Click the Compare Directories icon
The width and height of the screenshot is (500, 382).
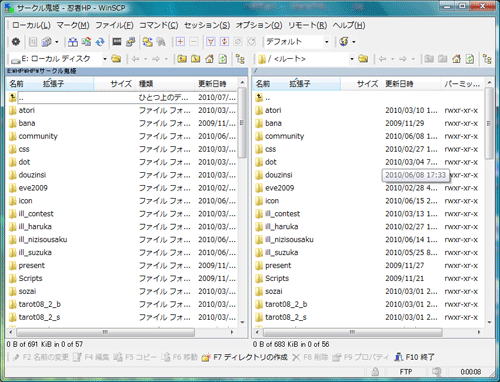[73, 42]
